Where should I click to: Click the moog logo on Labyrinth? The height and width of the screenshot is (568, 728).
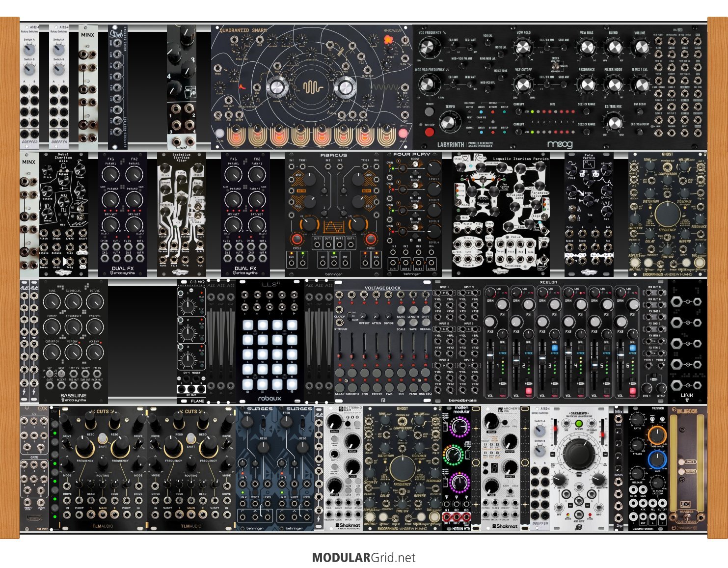click(x=560, y=144)
